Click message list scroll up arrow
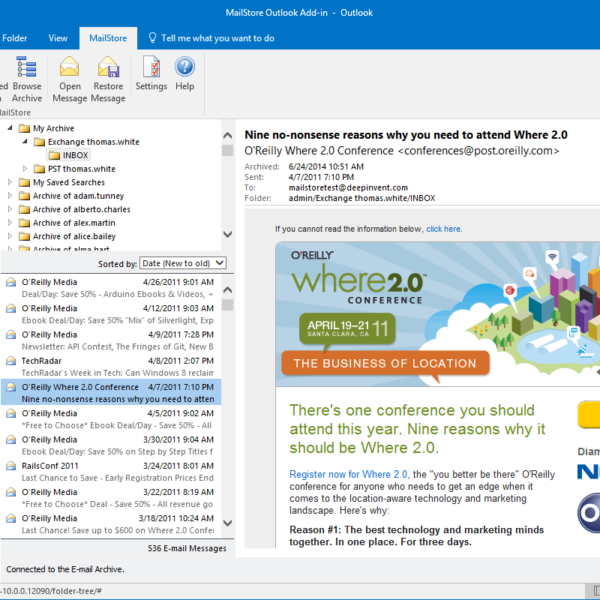Viewport: 600px width, 600px height. (x=228, y=290)
